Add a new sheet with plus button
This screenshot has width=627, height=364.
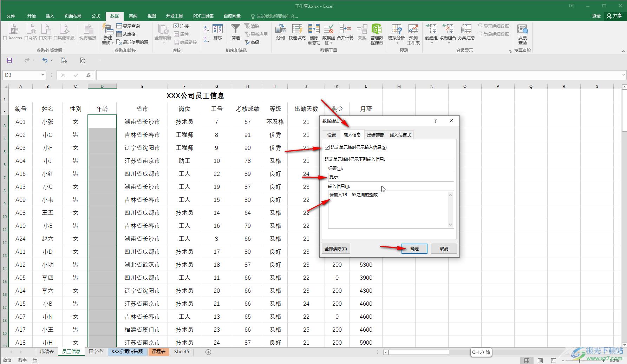208,352
